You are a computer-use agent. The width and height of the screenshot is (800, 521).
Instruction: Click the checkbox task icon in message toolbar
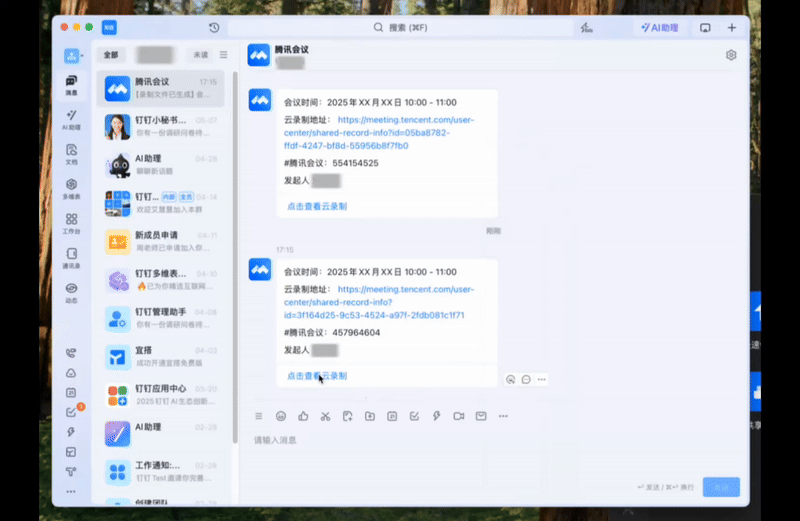(414, 416)
